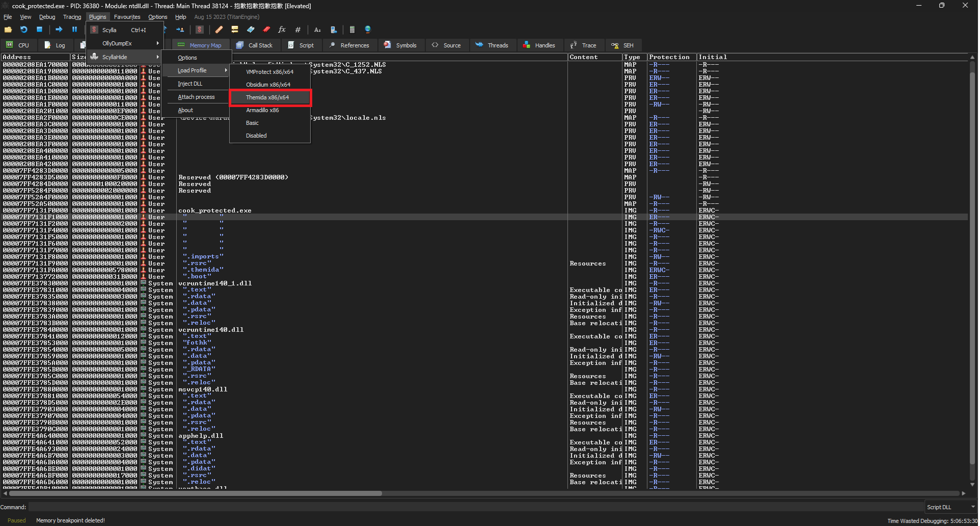This screenshot has width=980, height=526.
Task: Select the ".themida" section row
Action: (484, 270)
